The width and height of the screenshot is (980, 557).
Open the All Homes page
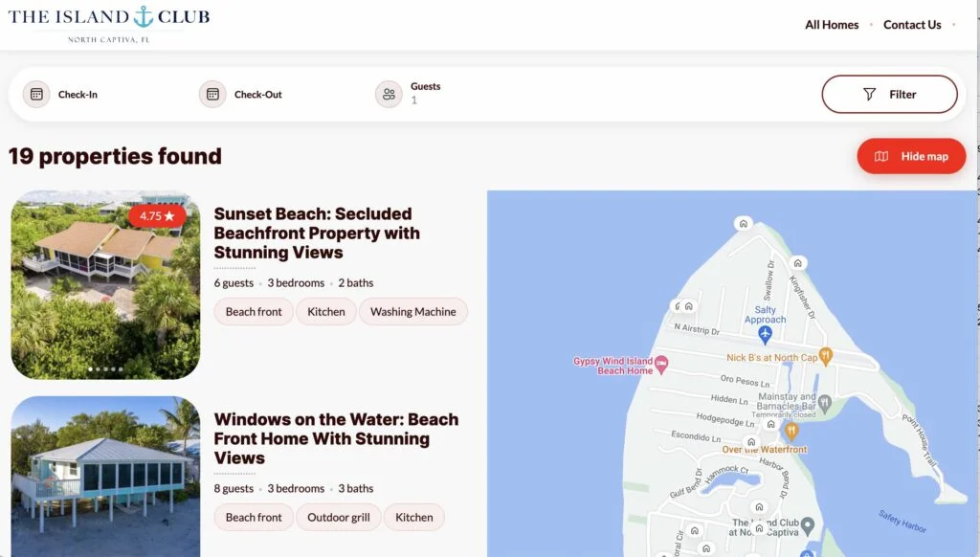tap(832, 25)
